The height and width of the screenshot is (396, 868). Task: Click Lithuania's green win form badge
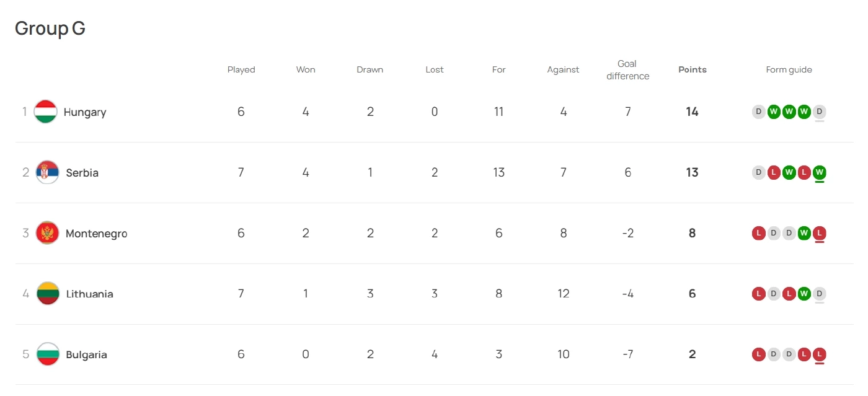(x=804, y=294)
